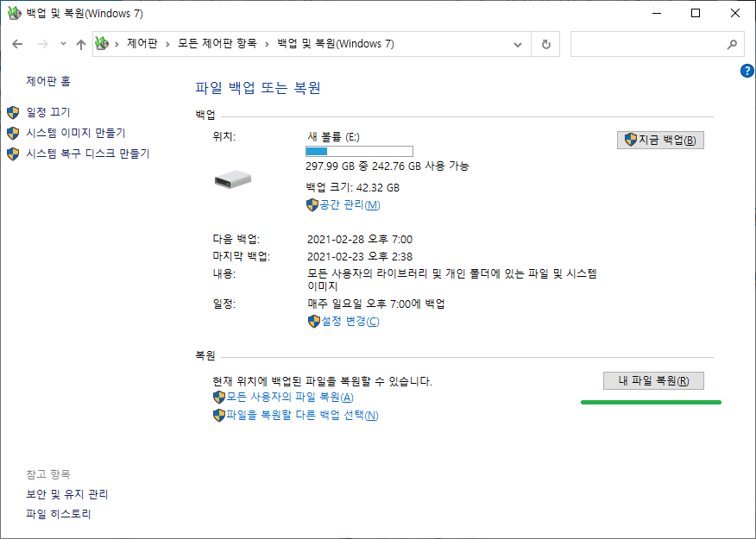756x539 pixels.
Task: Expand the chevron before 제어판 breadcrumb
Action: pyautogui.click(x=117, y=44)
